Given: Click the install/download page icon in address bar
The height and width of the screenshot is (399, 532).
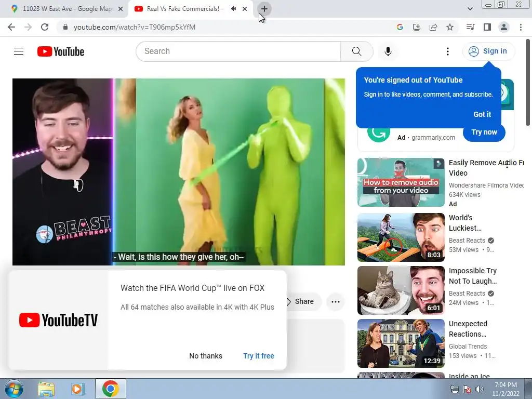Looking at the screenshot, I should (x=416, y=27).
